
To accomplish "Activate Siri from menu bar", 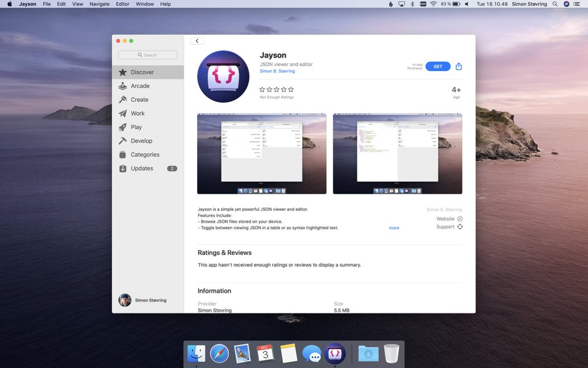I will coord(566,4).
